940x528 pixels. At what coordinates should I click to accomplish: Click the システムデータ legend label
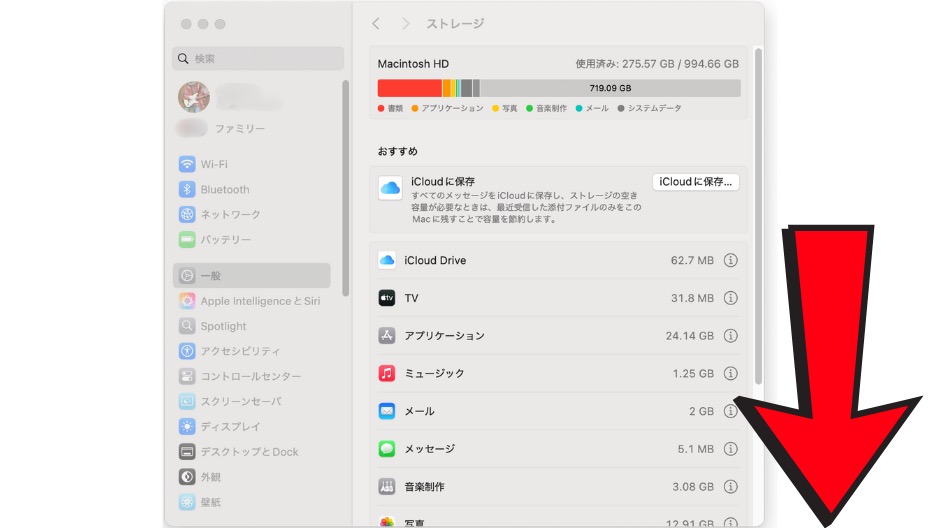pyautogui.click(x=655, y=108)
